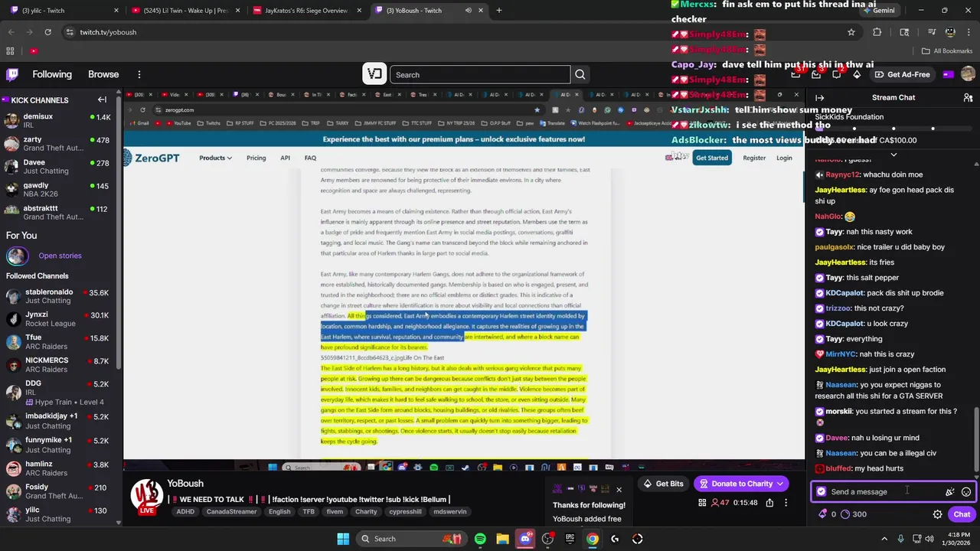Screen dimensions: 980x551
Task: Focus the Twitch search field
Action: coord(480,74)
